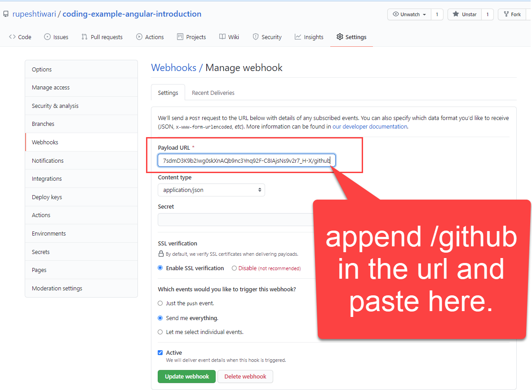Click the SSL verification lock icon
The width and height of the screenshot is (532, 392).
click(161, 254)
